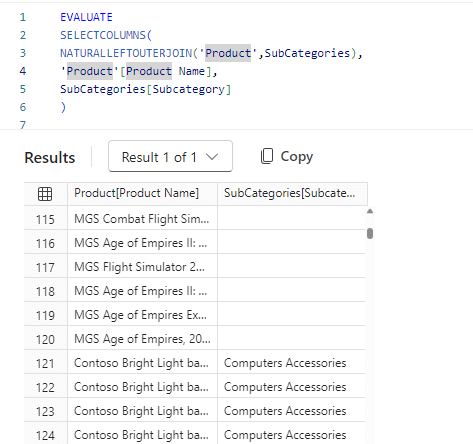473x444 pixels.
Task: Open the Result 1 of 1 dropdown
Action: 170,156
